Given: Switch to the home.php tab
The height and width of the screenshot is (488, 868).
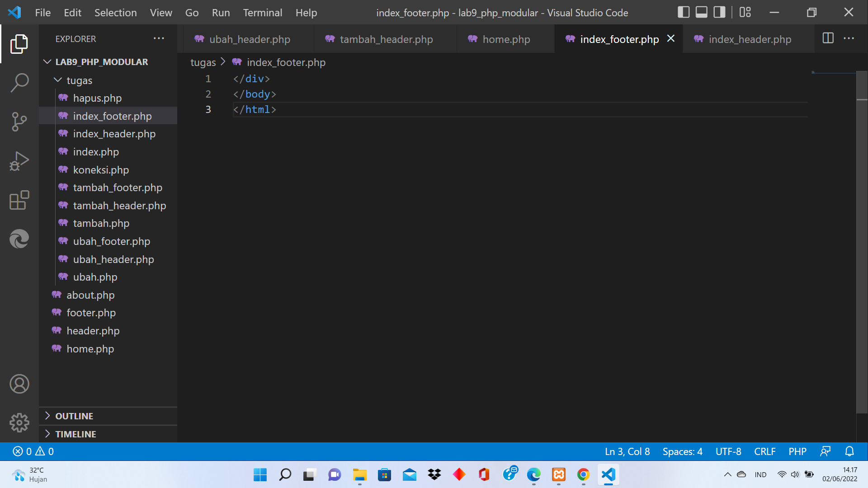Looking at the screenshot, I should (505, 39).
